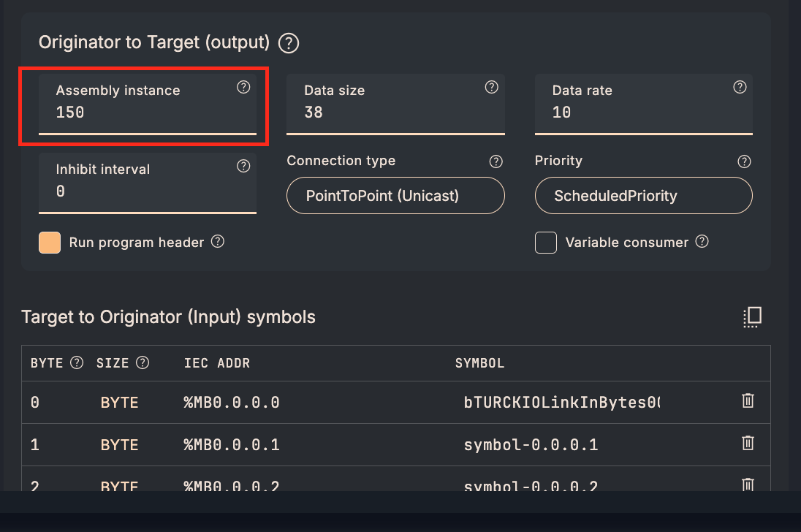This screenshot has width=801, height=532.
Task: Click the Connection type help icon
Action: tap(496, 161)
